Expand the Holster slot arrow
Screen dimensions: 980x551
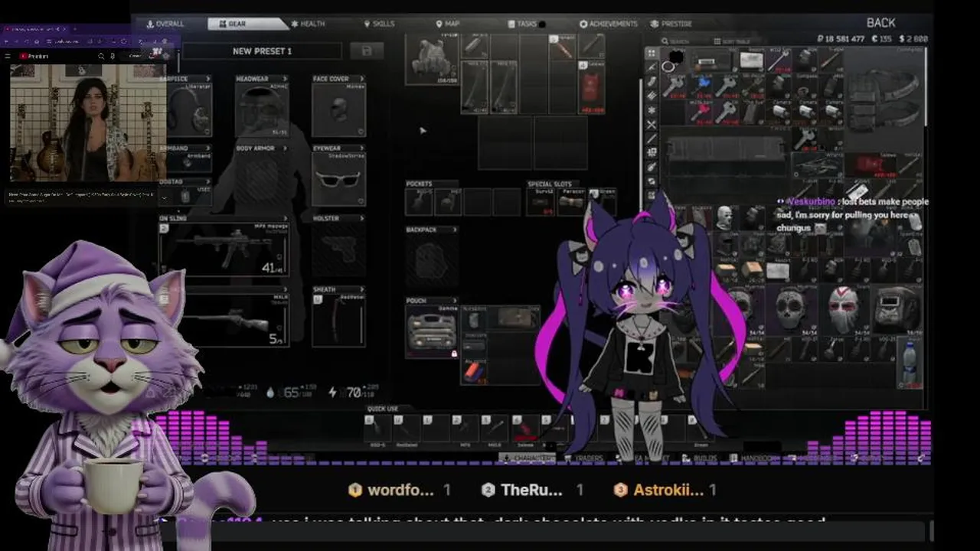click(x=361, y=218)
